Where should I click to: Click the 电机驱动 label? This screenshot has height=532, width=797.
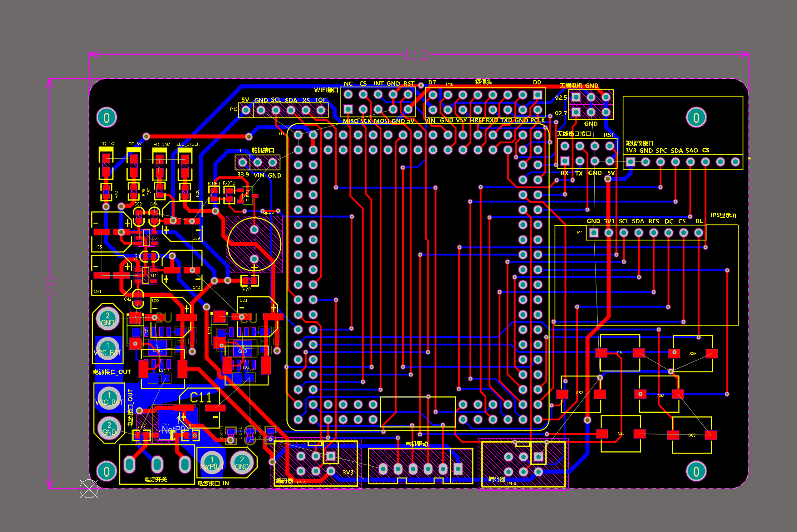point(417,444)
